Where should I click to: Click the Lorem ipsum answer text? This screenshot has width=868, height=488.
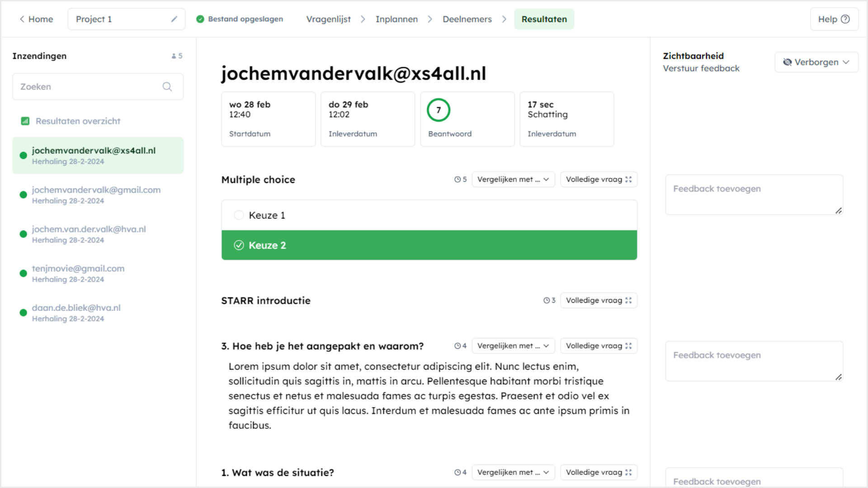[x=429, y=396]
